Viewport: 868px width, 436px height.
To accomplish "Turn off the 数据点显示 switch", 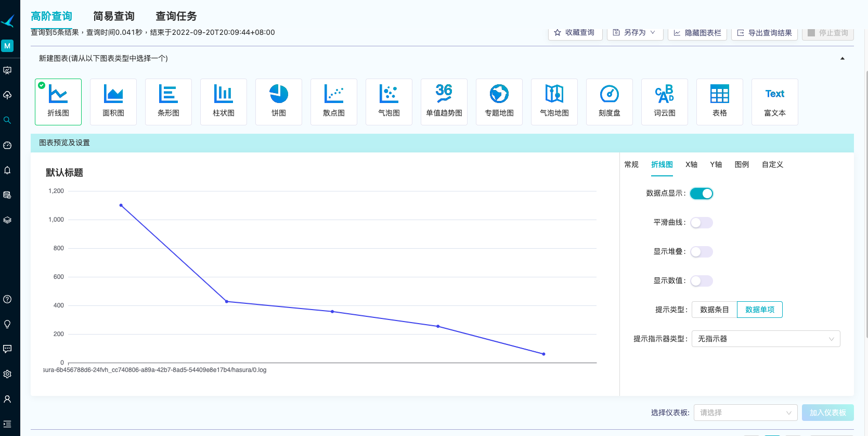I will 701,194.
